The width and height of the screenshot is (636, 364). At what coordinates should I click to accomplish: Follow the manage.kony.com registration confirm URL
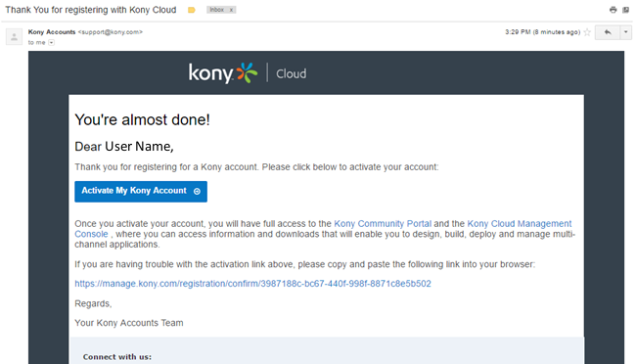pos(252,284)
